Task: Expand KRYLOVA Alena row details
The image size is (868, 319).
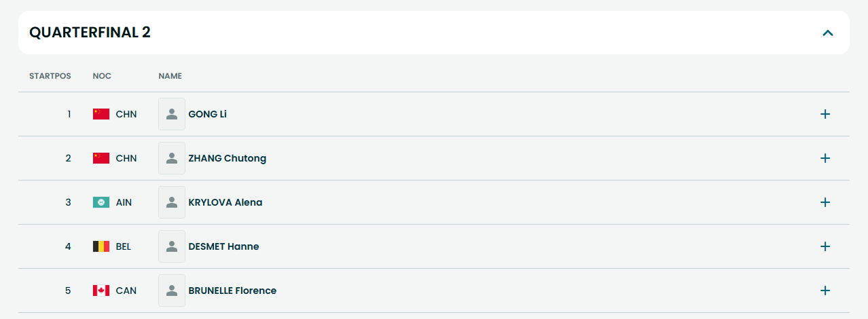Action: pos(825,202)
